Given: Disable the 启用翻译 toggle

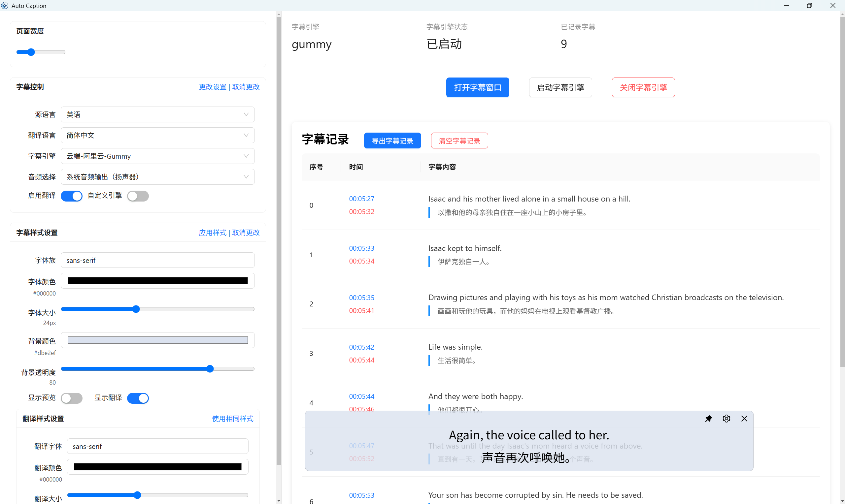Looking at the screenshot, I should pos(71,196).
